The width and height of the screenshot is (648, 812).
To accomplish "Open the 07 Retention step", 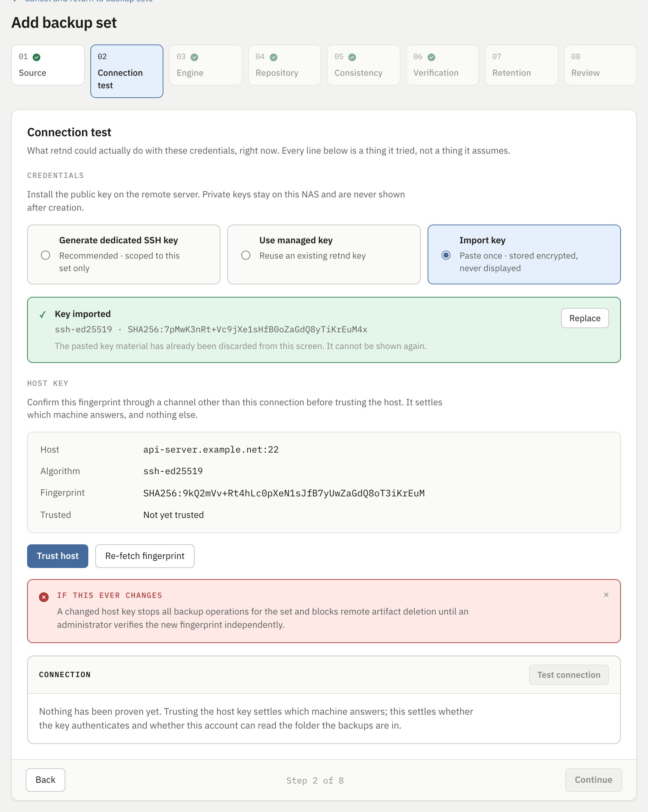I will [521, 65].
